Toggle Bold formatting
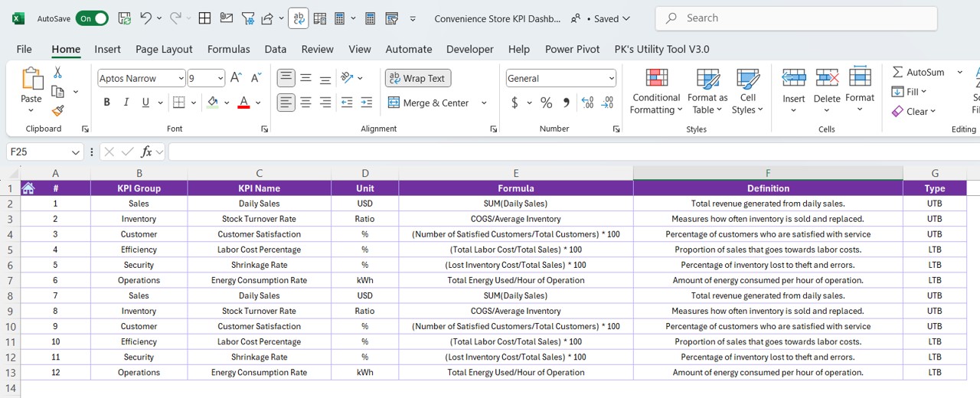This screenshot has width=980, height=398. click(x=106, y=103)
